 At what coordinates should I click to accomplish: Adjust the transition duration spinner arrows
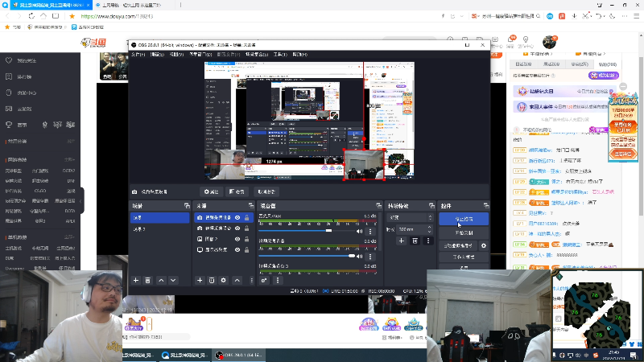[x=430, y=229]
